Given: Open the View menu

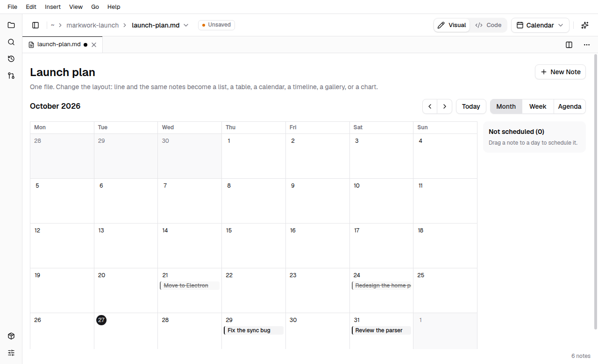Looking at the screenshot, I should [76, 7].
